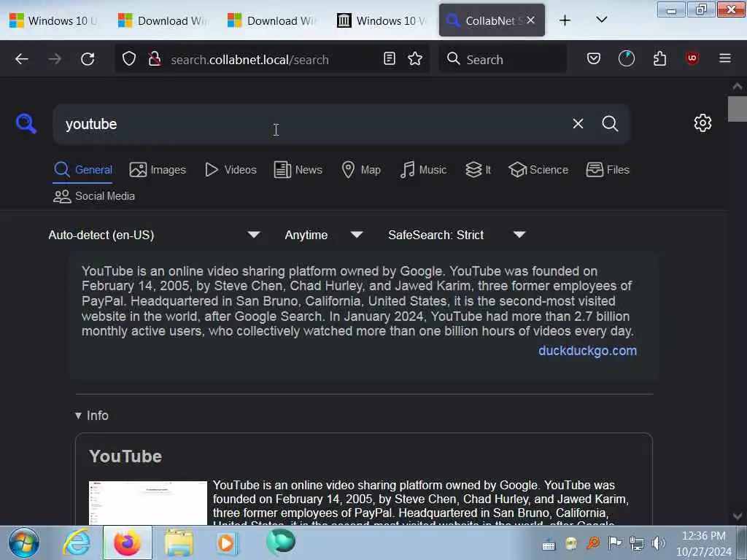747x560 pixels.
Task: Open Action Center flag tray icon
Action: coord(615,542)
